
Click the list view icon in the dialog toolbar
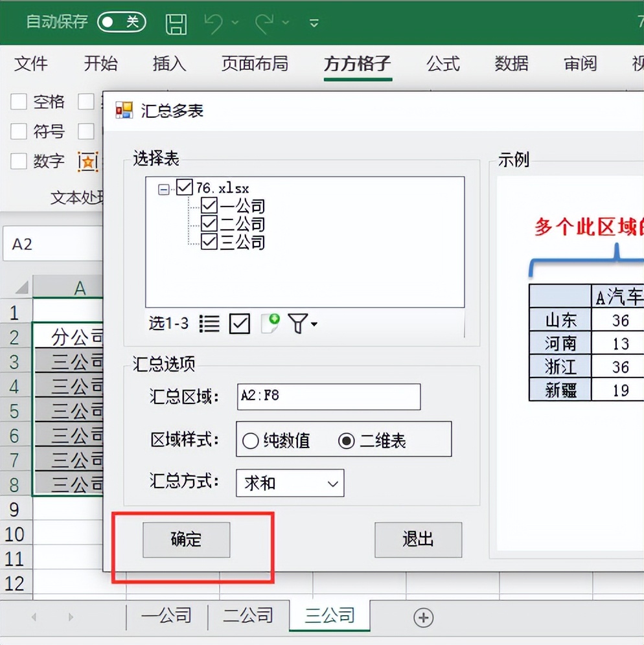pyautogui.click(x=209, y=323)
